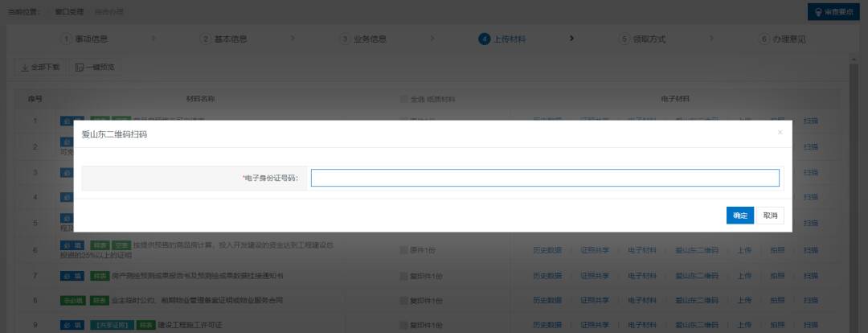Click the 一键预览 preview icon button
This screenshot has height=333, width=868.
tap(96, 68)
